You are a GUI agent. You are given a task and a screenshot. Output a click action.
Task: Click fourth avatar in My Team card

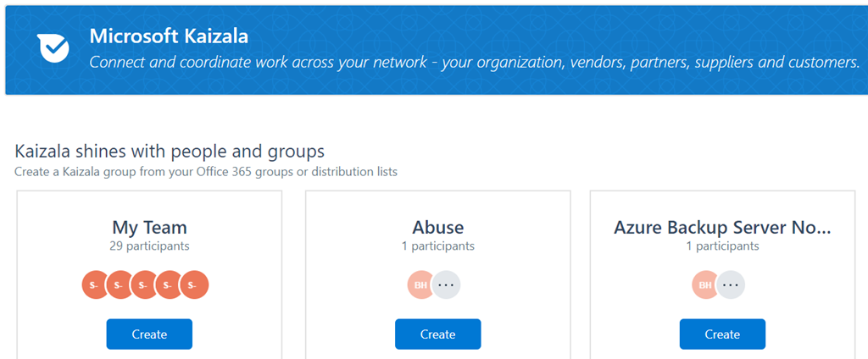[x=170, y=285]
